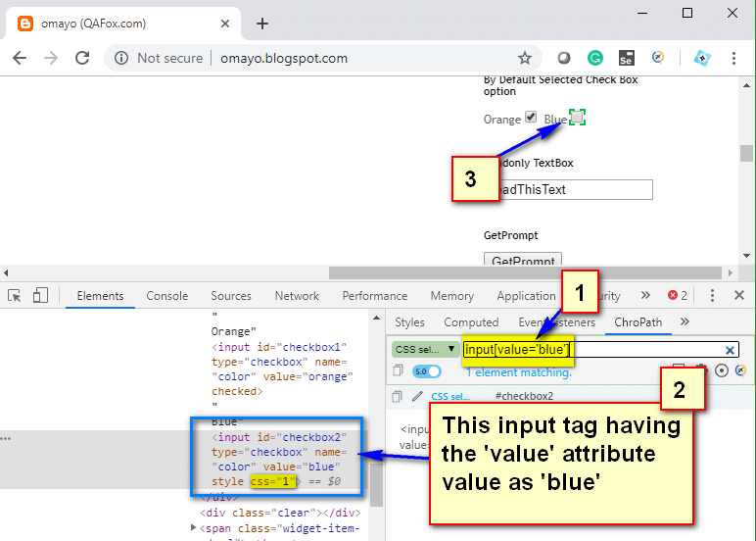Switch to the Computed sidebar tab

pos(471,322)
